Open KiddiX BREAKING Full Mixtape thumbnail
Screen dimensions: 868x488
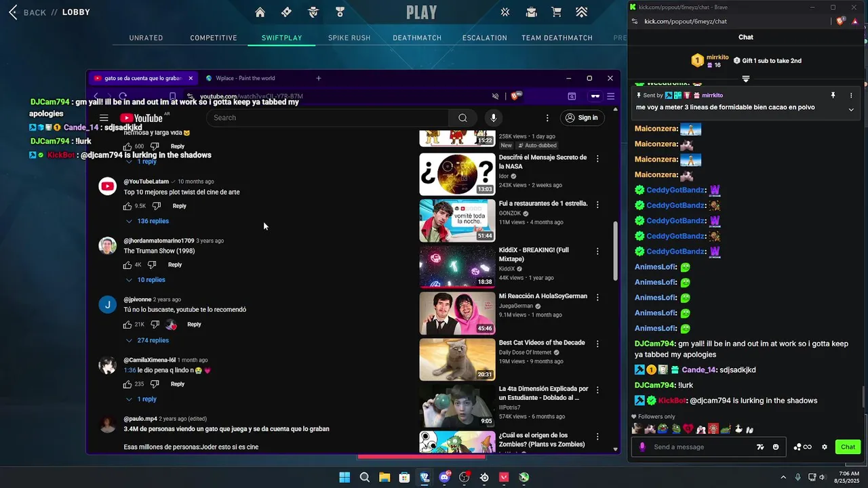[x=457, y=267]
